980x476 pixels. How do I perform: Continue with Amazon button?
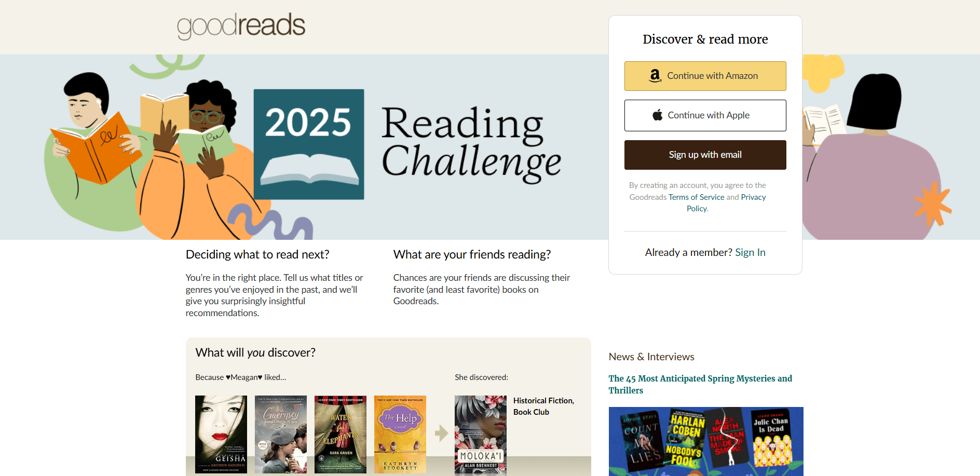click(705, 76)
